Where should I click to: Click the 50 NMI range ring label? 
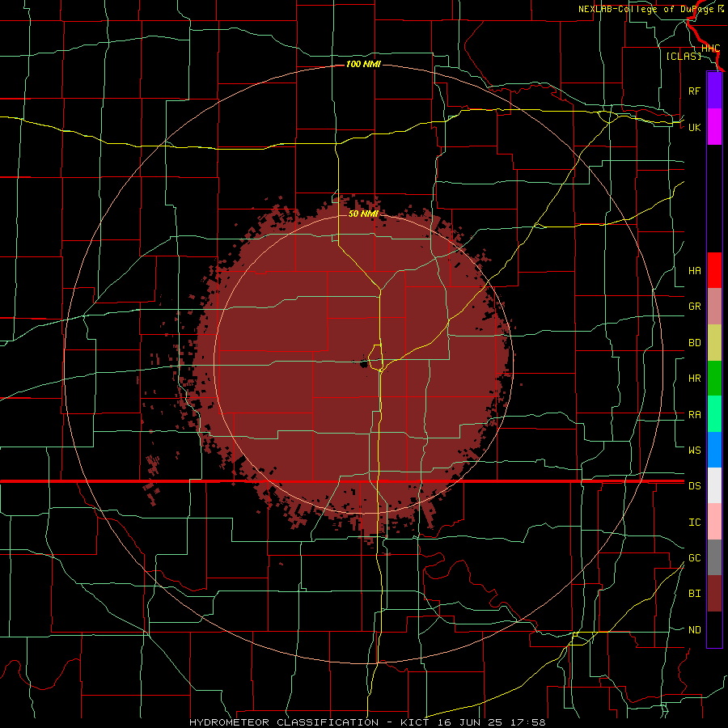pyautogui.click(x=363, y=214)
